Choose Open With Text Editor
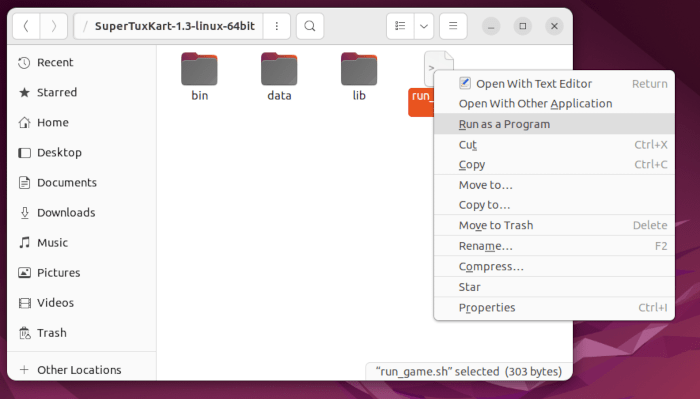This screenshot has height=399, width=700. coord(554,84)
